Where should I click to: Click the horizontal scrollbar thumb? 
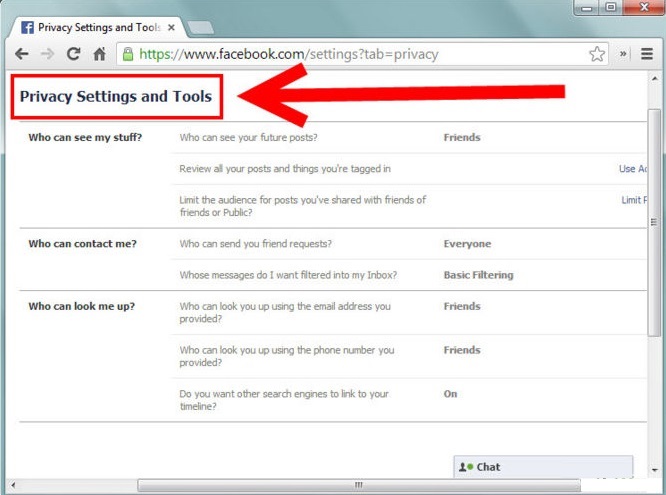[359, 485]
